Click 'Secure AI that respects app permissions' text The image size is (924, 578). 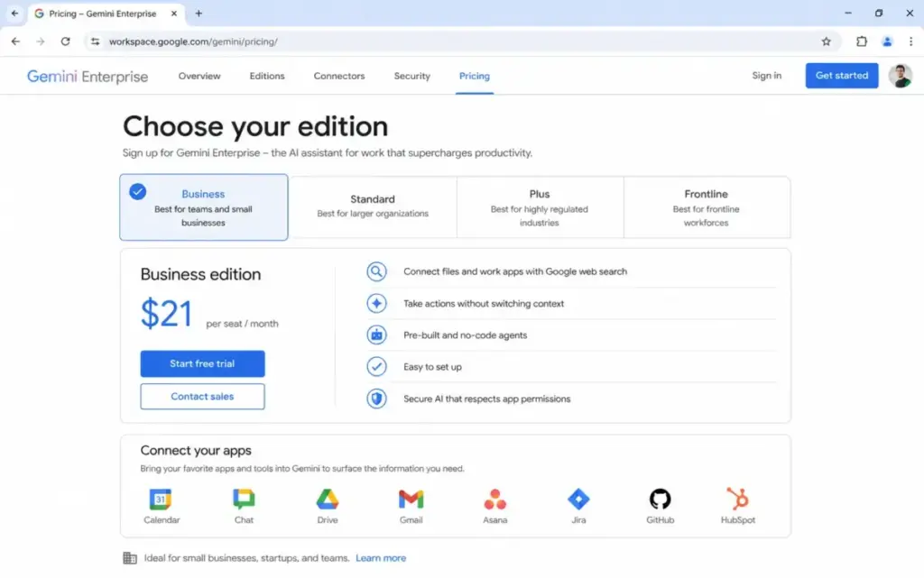[486, 399]
